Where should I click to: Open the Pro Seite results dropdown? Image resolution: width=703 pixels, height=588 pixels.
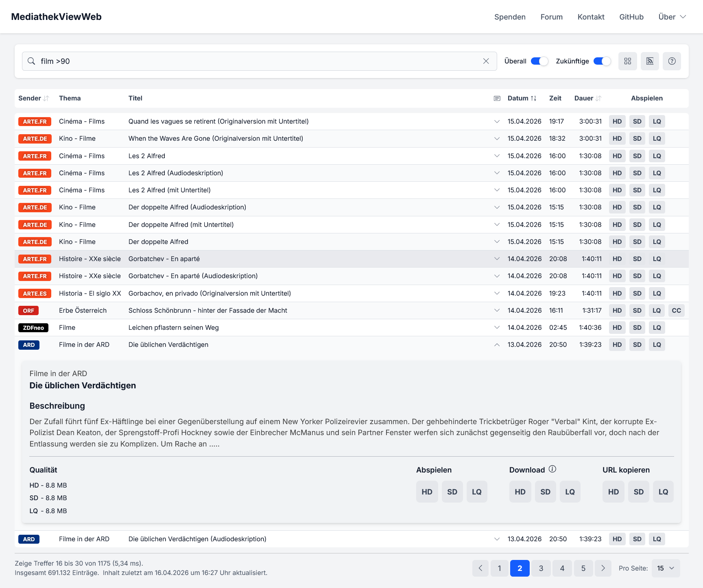[x=666, y=568]
